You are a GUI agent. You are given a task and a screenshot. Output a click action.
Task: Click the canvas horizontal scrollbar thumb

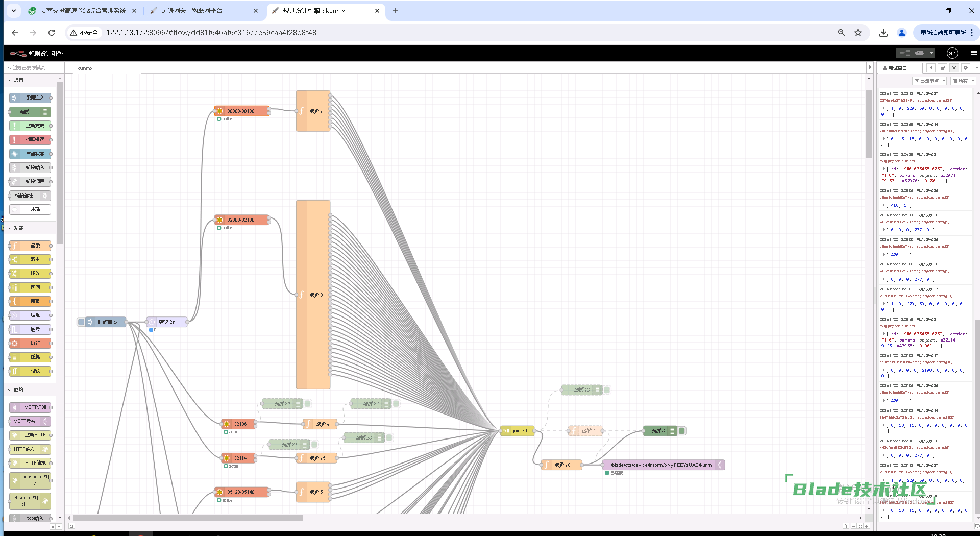[x=188, y=518]
